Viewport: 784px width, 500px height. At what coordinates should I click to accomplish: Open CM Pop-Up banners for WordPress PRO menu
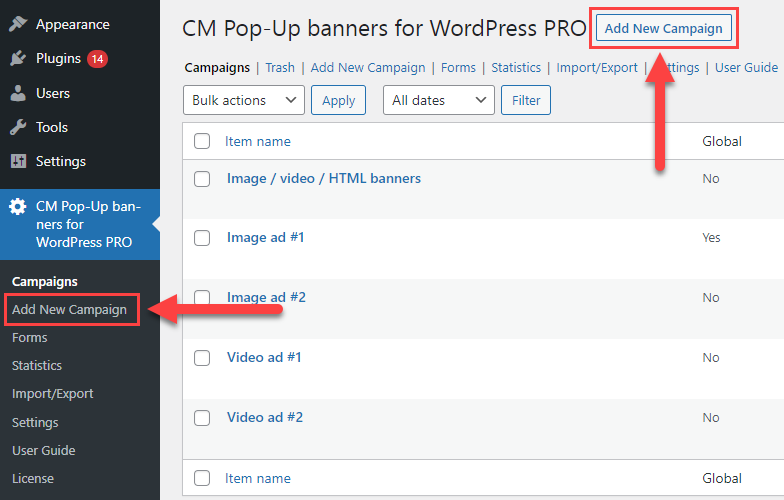(x=80, y=224)
